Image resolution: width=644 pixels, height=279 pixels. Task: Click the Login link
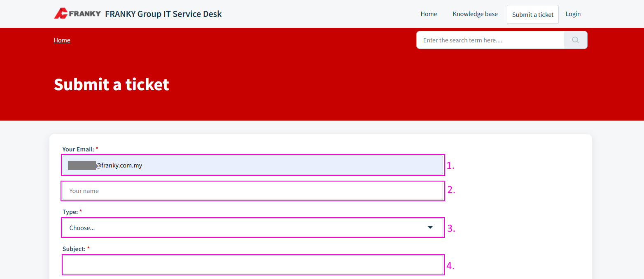tap(573, 14)
